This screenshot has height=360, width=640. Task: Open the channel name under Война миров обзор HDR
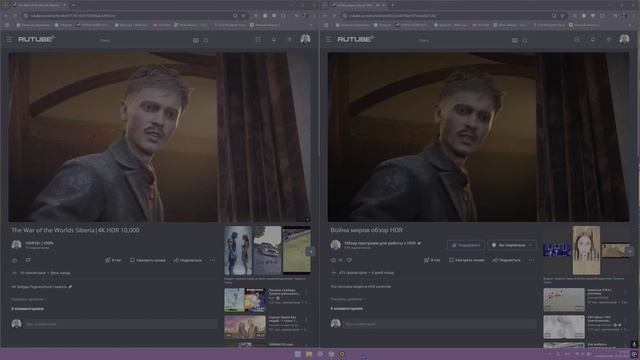pyautogui.click(x=380, y=243)
